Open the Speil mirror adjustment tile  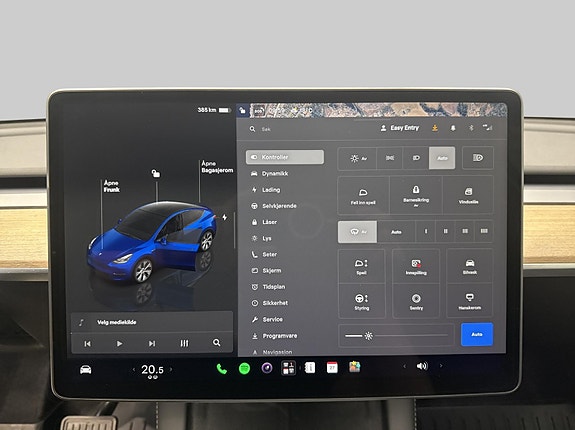(361, 267)
